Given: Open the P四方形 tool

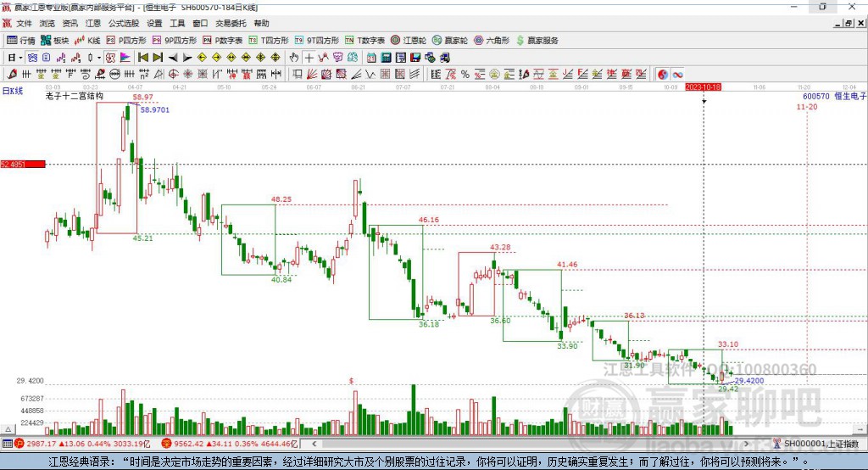Looking at the screenshot, I should tap(126, 41).
